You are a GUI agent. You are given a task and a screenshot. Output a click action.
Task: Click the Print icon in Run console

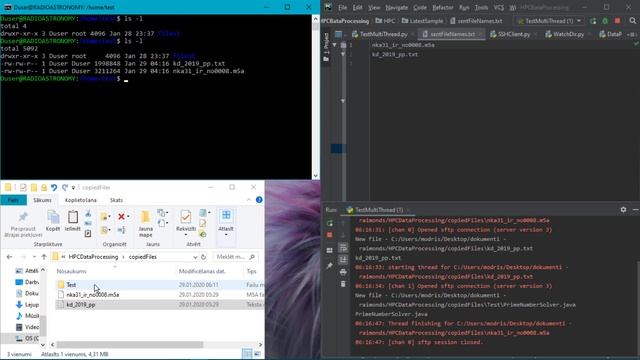pos(343,272)
